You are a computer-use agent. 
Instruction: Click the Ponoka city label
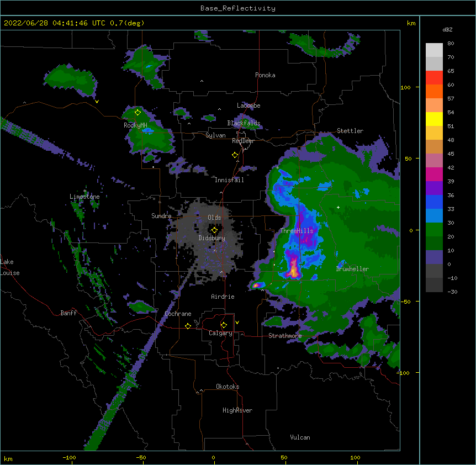coord(265,75)
